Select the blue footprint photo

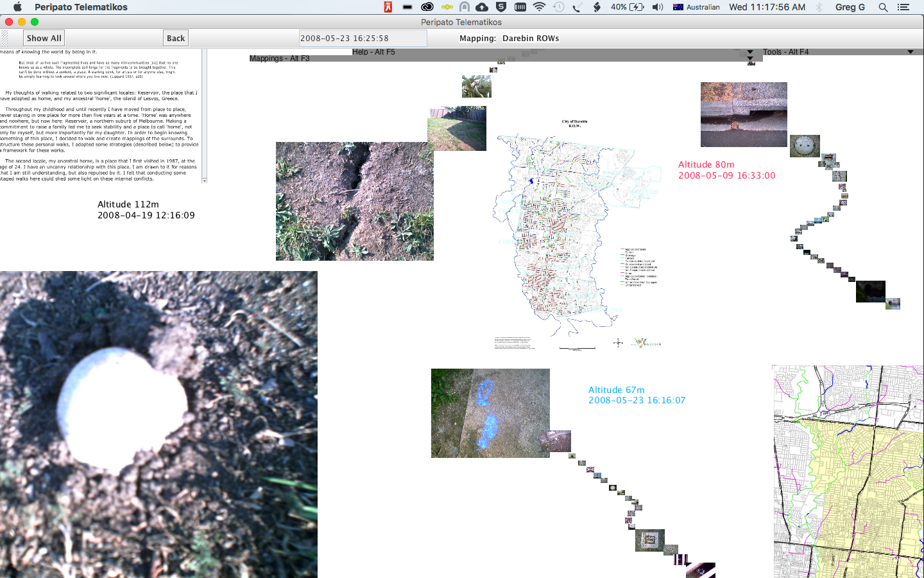click(x=490, y=413)
